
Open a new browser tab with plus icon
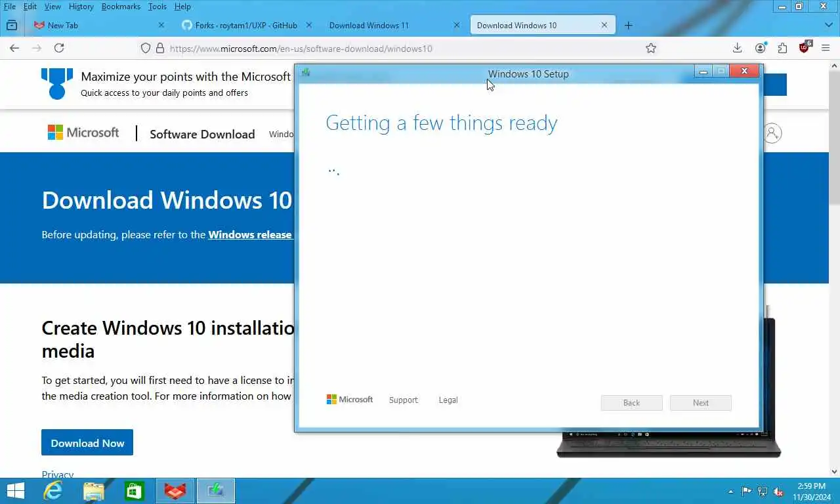pyautogui.click(x=629, y=26)
